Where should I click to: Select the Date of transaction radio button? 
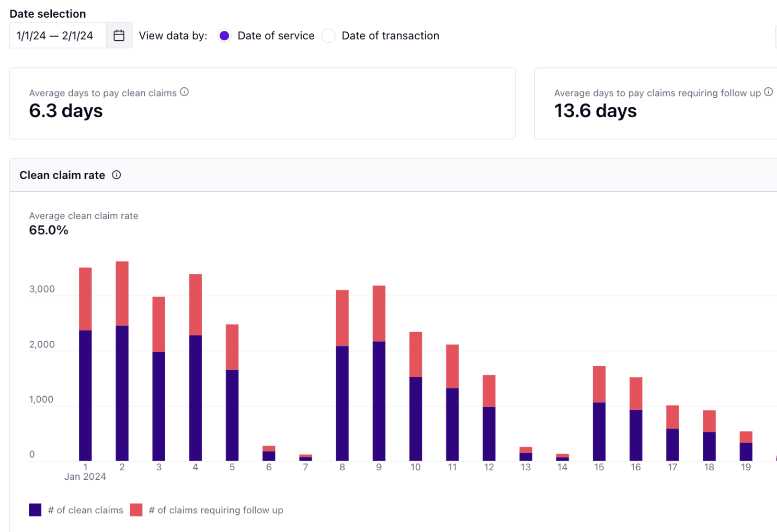click(x=328, y=36)
